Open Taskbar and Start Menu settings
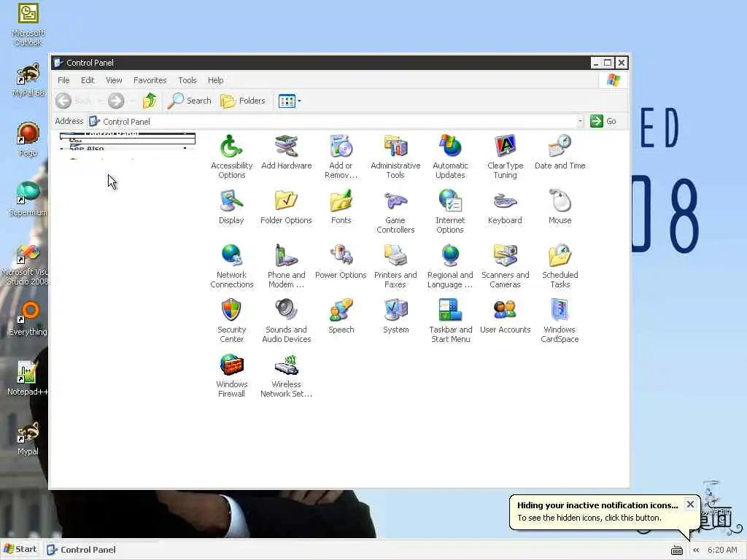Viewport: 747px width, 560px height. click(x=450, y=321)
